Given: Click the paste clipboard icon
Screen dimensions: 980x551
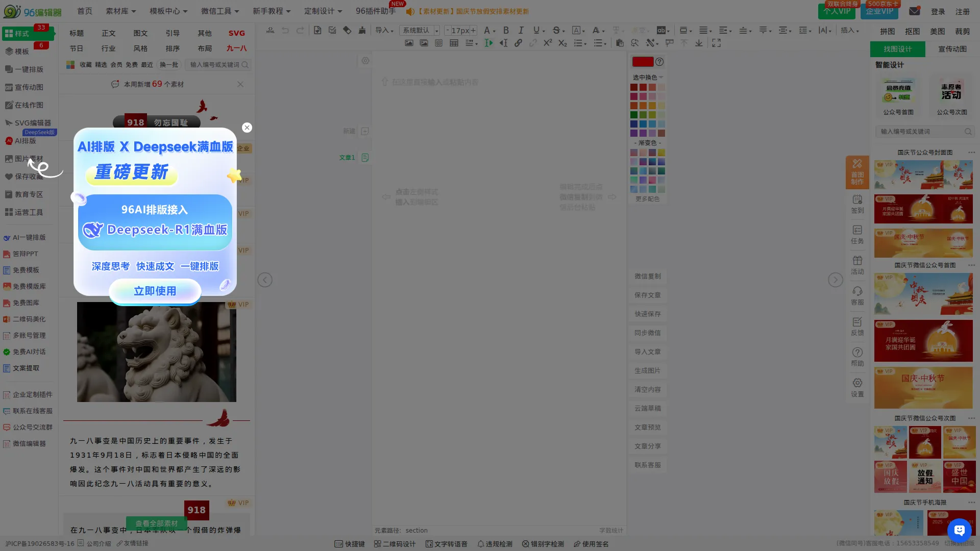Looking at the screenshot, I should click(620, 43).
